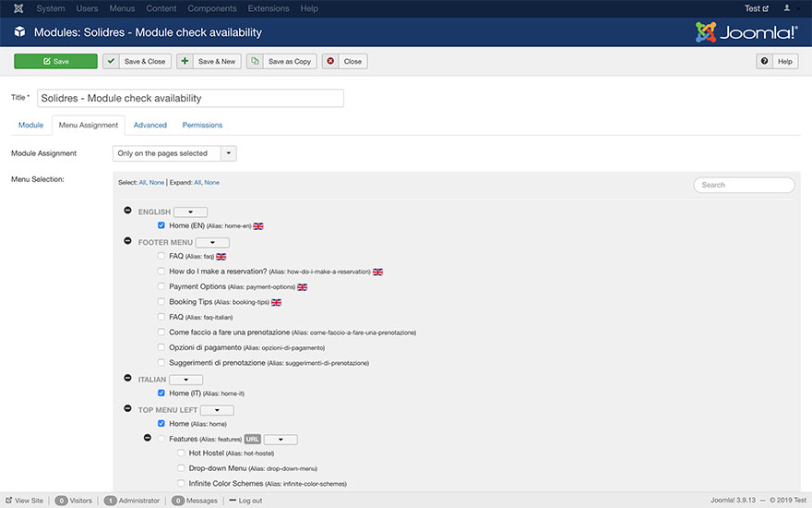The width and height of the screenshot is (812, 508).
Task: Click the Test site link at top right
Action: (x=756, y=8)
